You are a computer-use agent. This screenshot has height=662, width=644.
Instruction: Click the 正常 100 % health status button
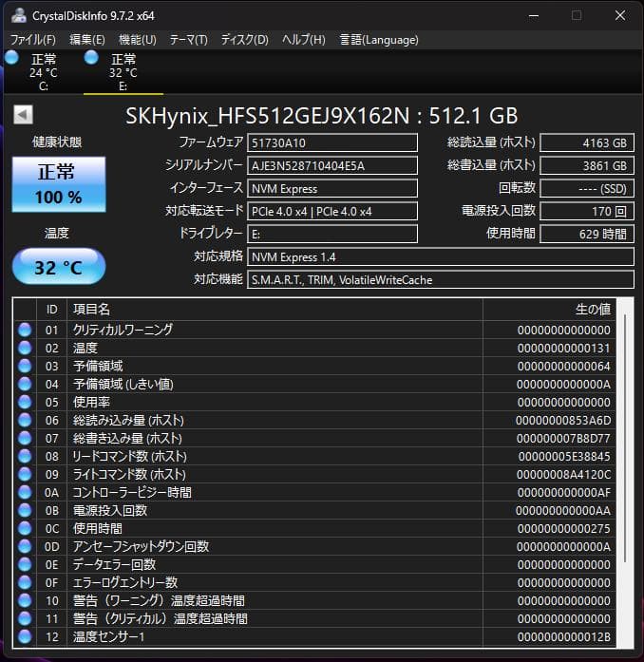point(59,184)
